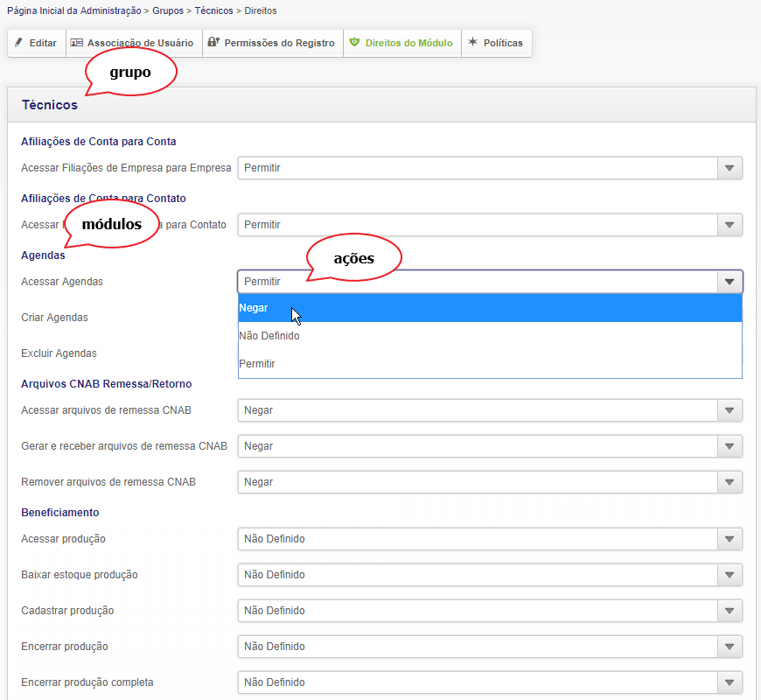The image size is (761, 700).
Task: Click the padlock icon for Permissões do Registro
Action: 213,43
